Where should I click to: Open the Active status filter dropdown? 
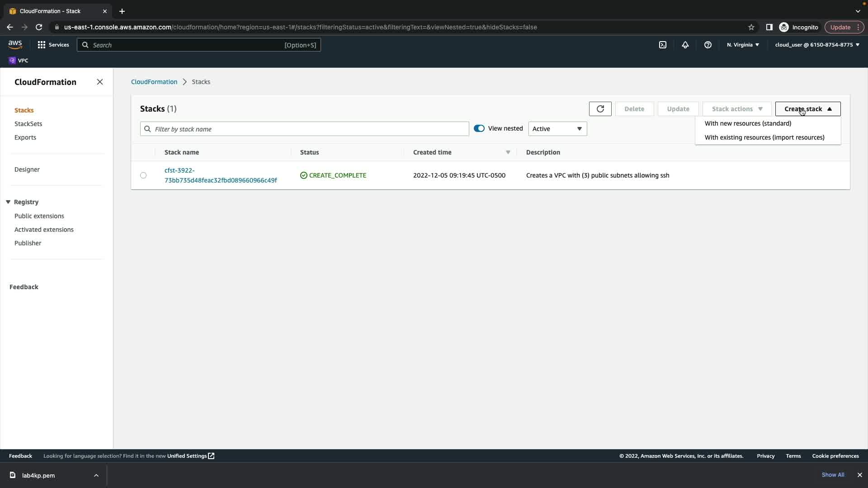pyautogui.click(x=557, y=129)
